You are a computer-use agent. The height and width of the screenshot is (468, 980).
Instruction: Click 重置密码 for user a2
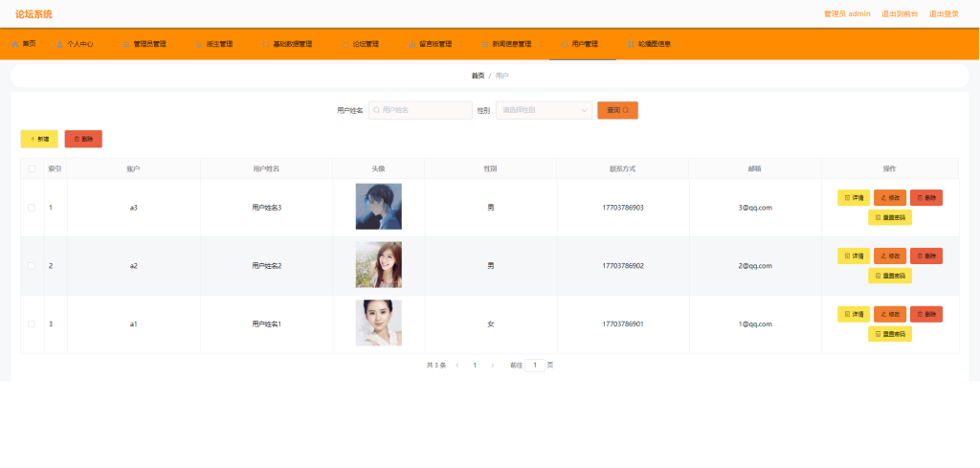point(889,276)
